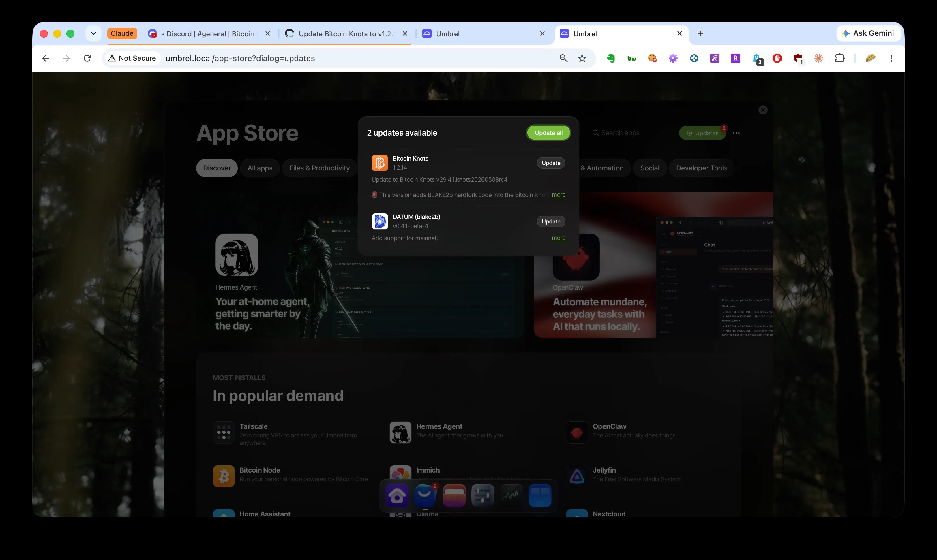
Task: Select the Discover category tab
Action: point(217,168)
